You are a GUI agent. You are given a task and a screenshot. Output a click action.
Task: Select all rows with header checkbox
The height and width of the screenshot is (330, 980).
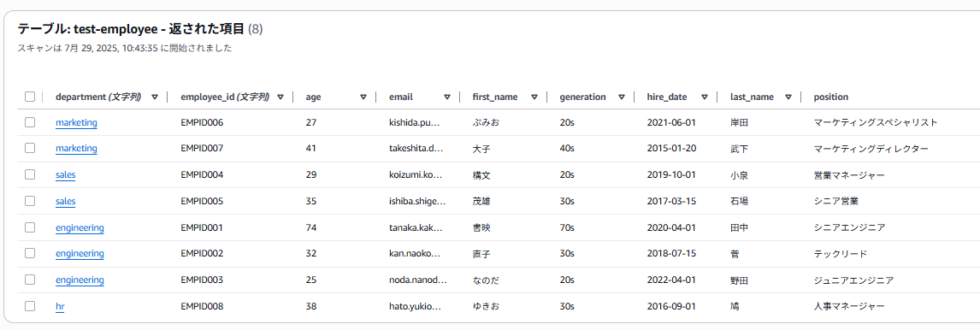click(x=30, y=97)
